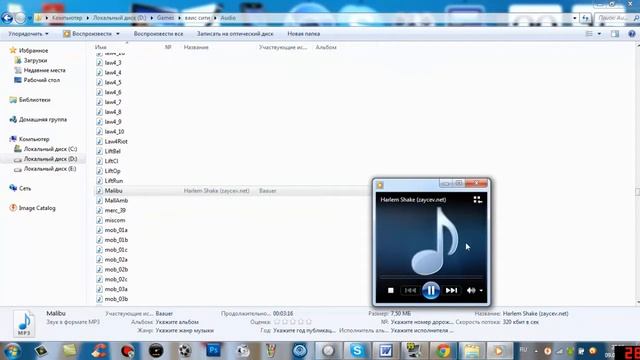Viewport: 640px width, 360px height.
Task: Open Word from the taskbar
Action: pos(385,351)
